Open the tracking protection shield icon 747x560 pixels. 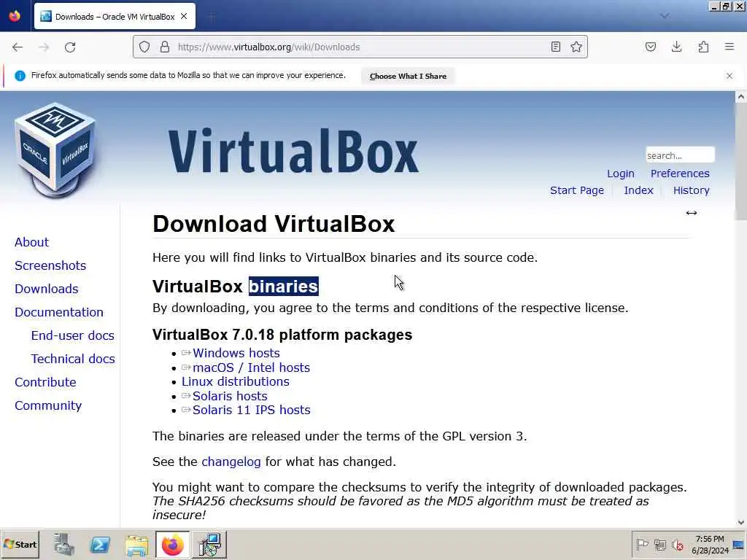coord(144,47)
